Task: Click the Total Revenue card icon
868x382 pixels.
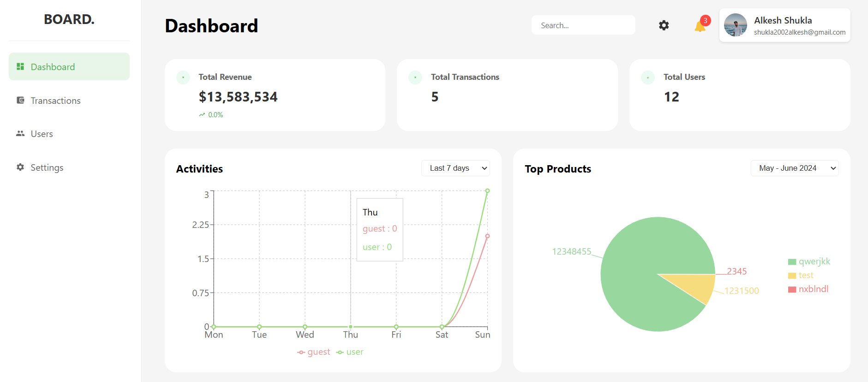Action: [x=183, y=78]
